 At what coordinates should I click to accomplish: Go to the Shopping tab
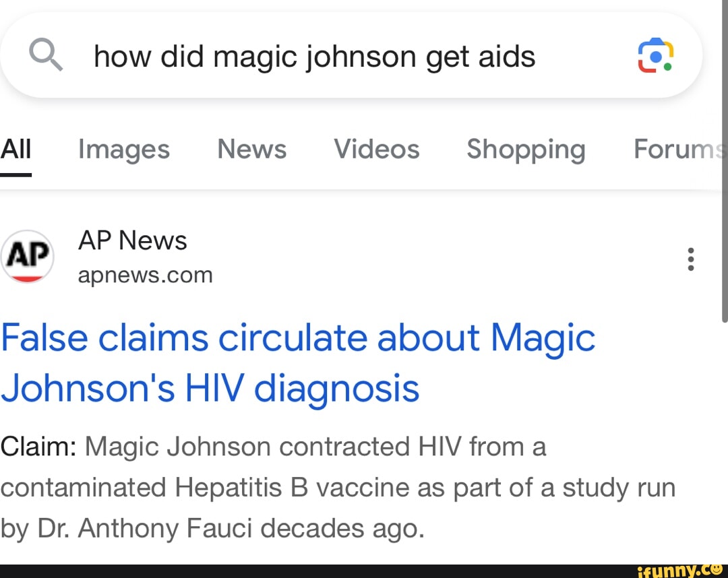pos(526,150)
